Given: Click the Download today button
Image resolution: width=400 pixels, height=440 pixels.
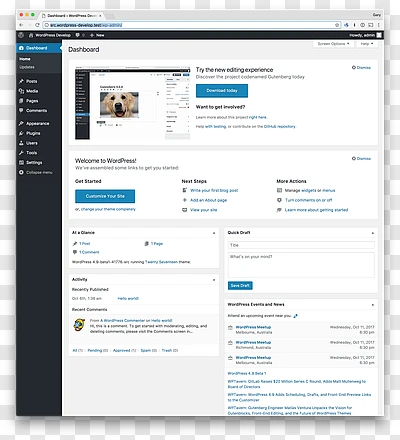Looking at the screenshot, I should [x=222, y=91].
